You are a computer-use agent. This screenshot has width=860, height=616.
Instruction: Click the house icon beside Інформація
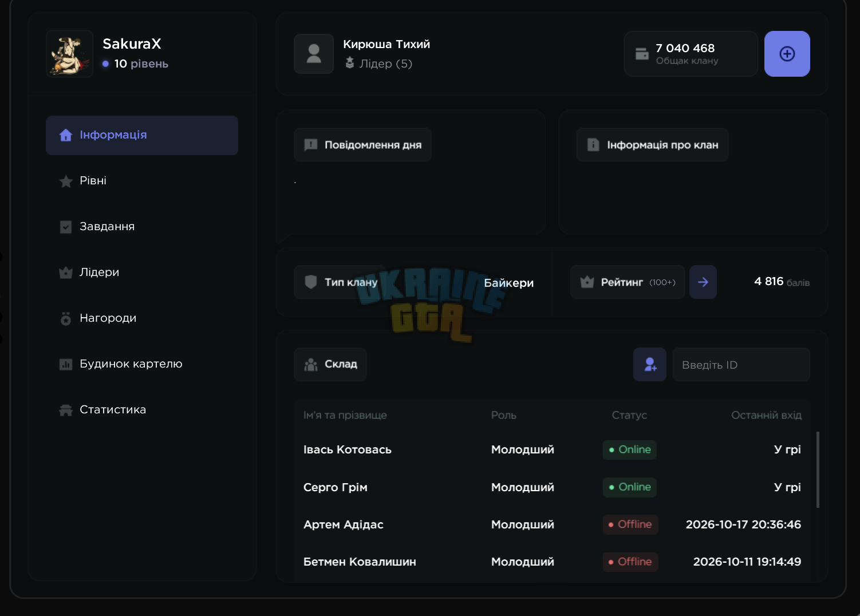click(x=66, y=135)
